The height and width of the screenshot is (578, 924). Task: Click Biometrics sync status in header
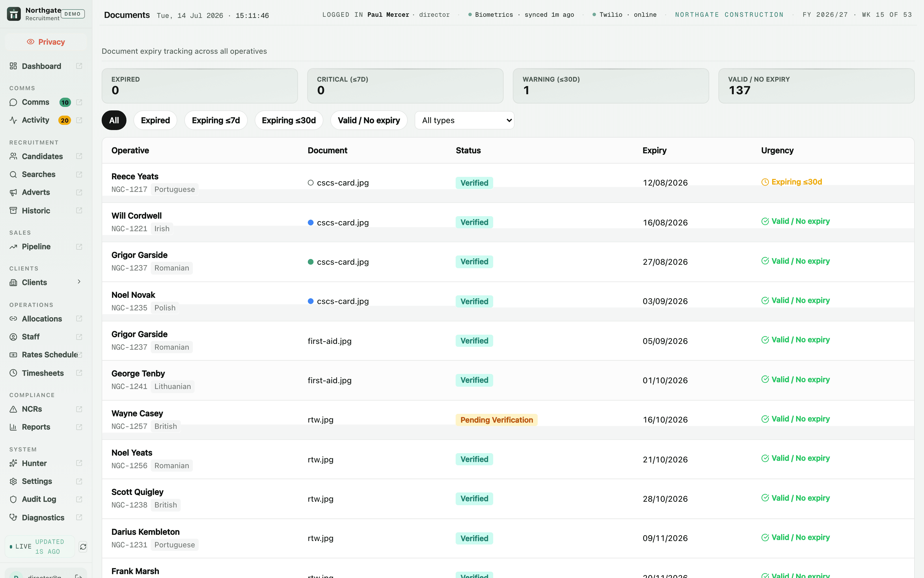521,14
